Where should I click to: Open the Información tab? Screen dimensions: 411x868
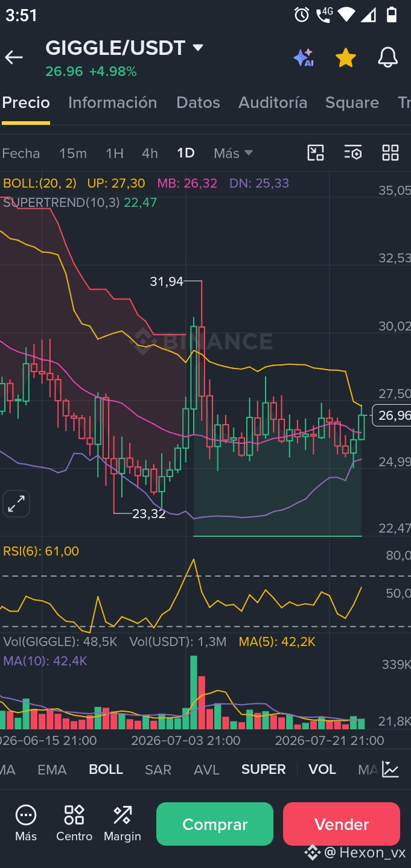pyautogui.click(x=112, y=103)
